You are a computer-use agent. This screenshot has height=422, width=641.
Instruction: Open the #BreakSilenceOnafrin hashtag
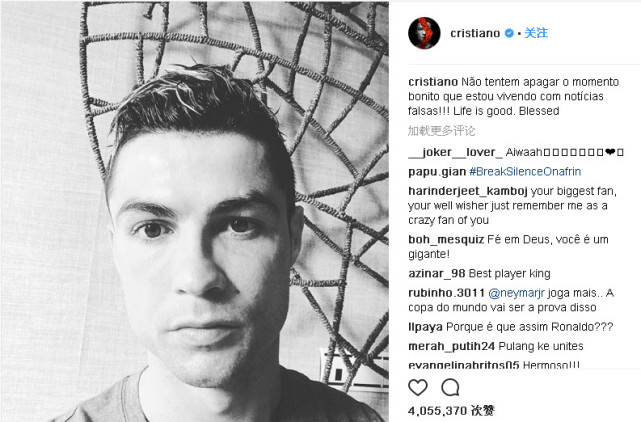[525, 171]
